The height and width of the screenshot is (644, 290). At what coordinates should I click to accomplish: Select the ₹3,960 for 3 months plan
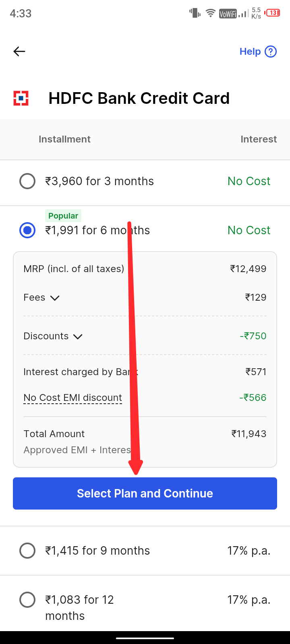click(27, 181)
